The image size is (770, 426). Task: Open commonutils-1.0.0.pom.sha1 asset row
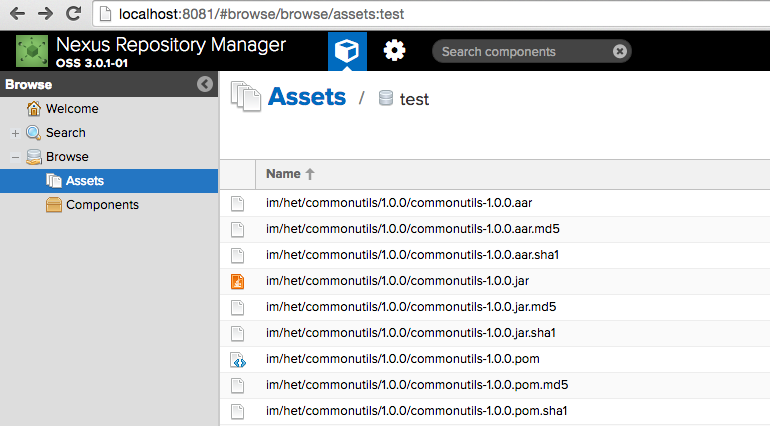(495, 411)
